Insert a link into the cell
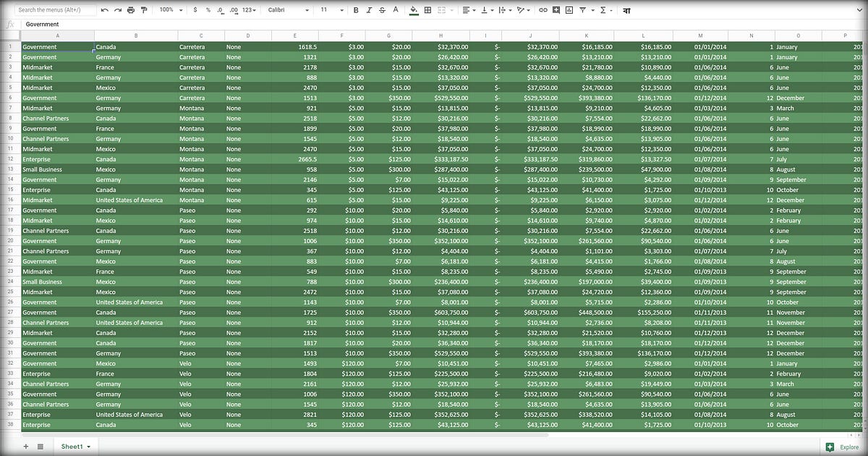Screen dimensions: 868x456 click(543, 10)
